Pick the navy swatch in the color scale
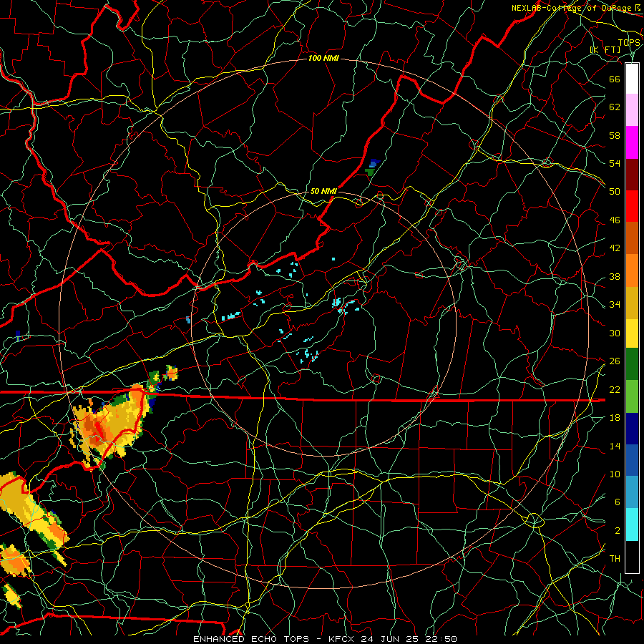The height and width of the screenshot is (644, 644). tap(632, 429)
